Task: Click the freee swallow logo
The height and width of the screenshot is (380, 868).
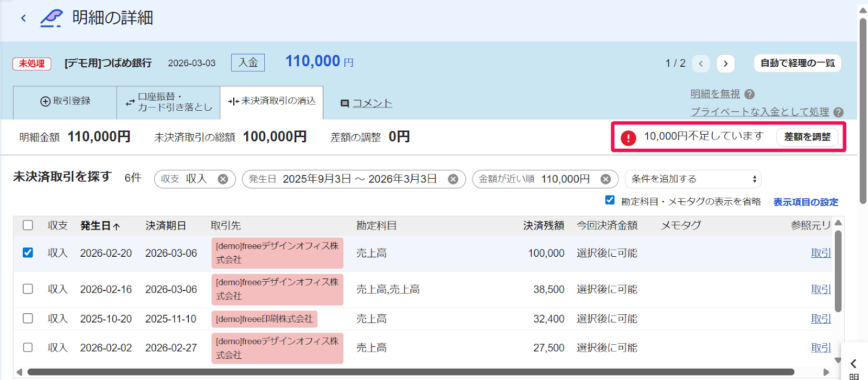Action: point(52,18)
